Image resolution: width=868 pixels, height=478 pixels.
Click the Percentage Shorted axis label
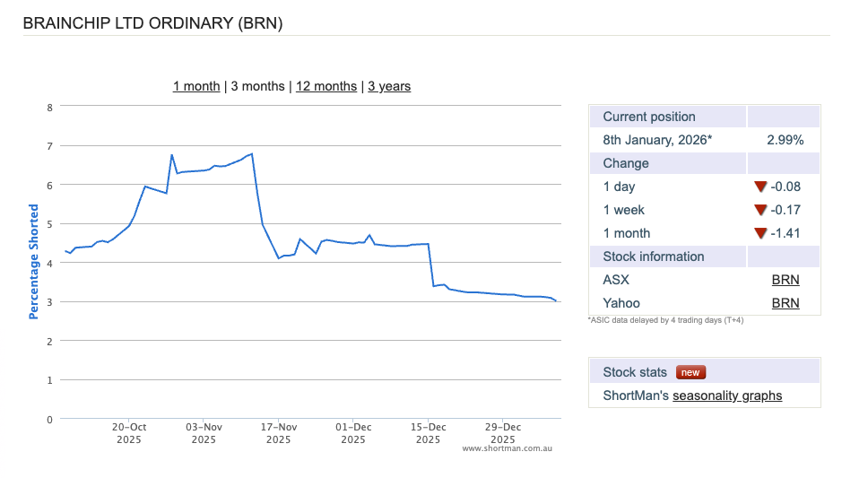click(34, 262)
